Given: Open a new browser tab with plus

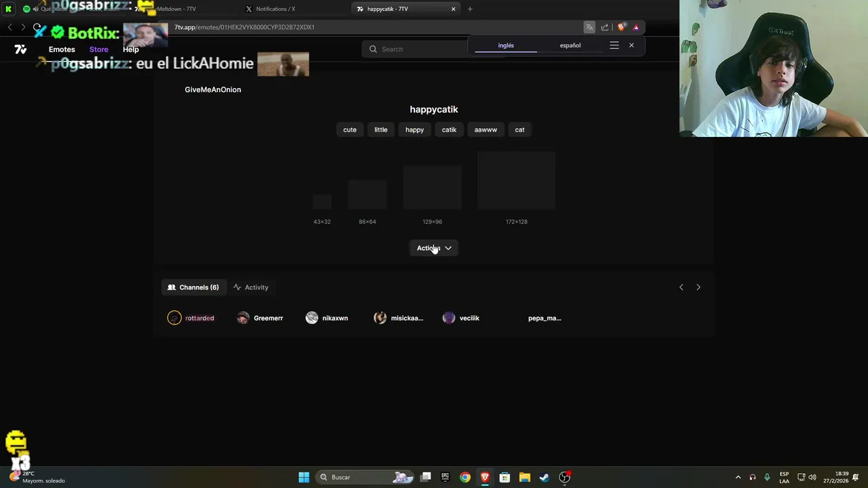Looking at the screenshot, I should [x=470, y=9].
